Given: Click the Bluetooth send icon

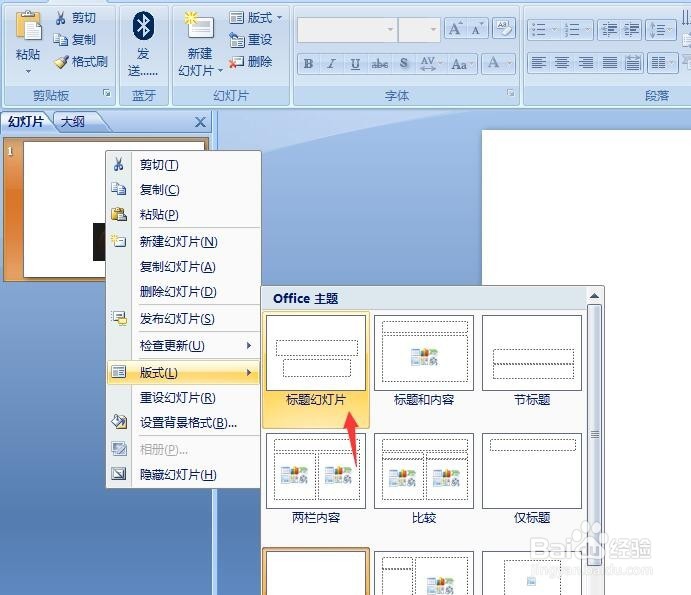Looking at the screenshot, I should pyautogui.click(x=143, y=26).
